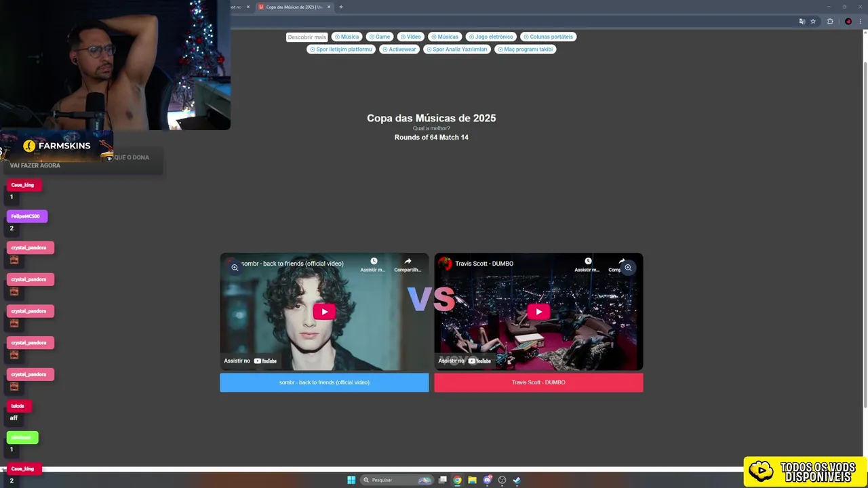Click Watch later clock on sombr video
The image size is (868, 488).
tap(373, 261)
